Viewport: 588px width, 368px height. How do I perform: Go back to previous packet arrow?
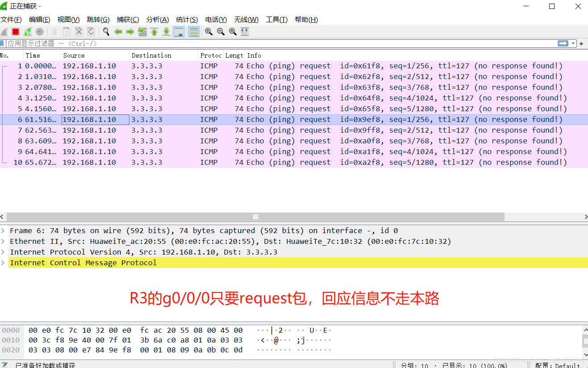pyautogui.click(x=118, y=32)
